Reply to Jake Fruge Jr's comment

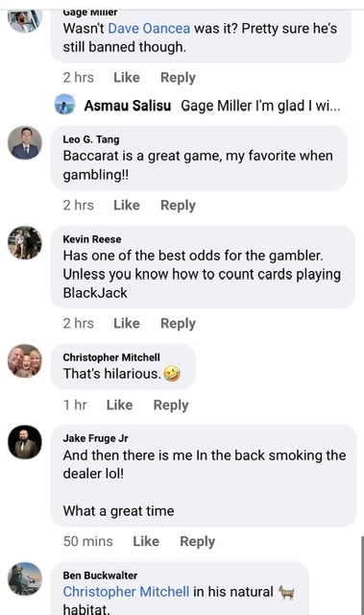click(198, 542)
